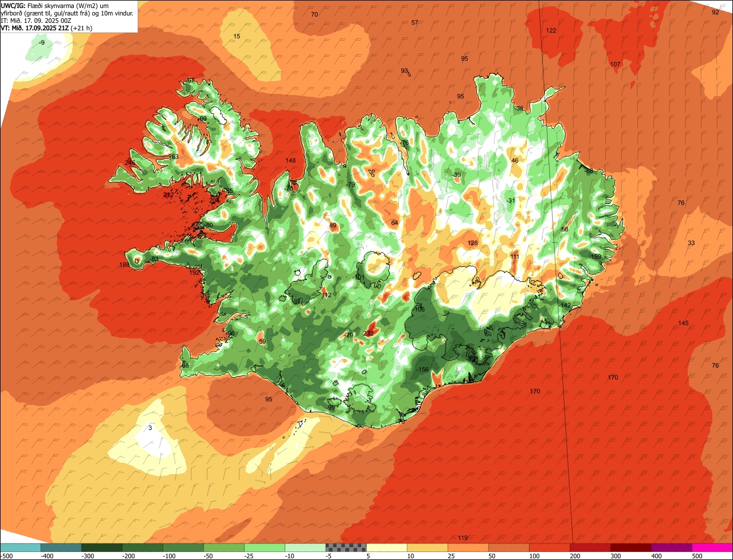Select the red-orange swatch between 100 and 200
This screenshot has height=560, width=733.
[x=549, y=547]
